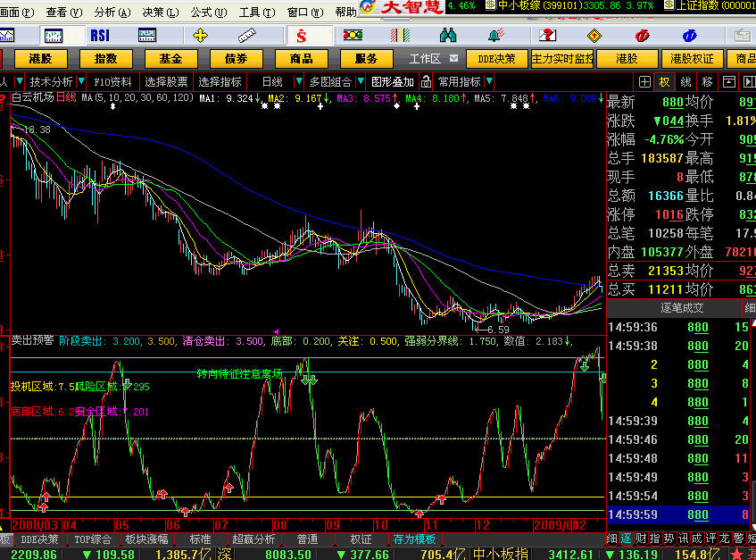
Task: Click the 港股权证 button
Action: pyautogui.click(x=692, y=59)
